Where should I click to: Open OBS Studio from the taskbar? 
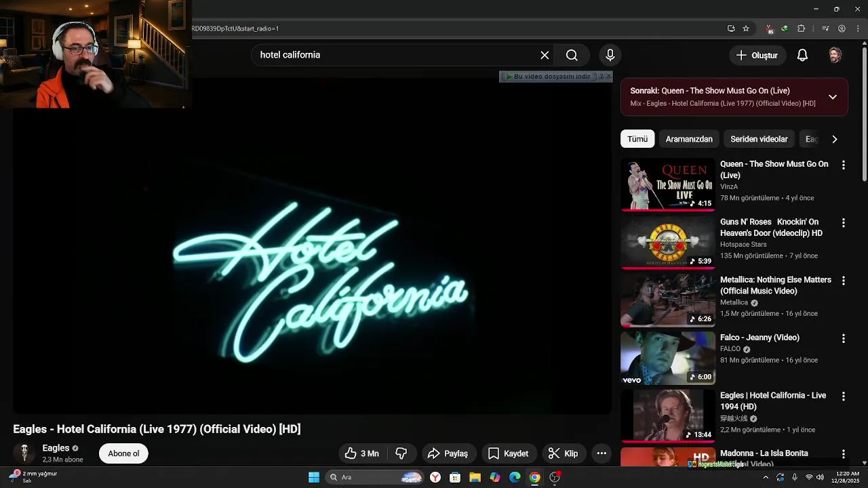[x=555, y=477]
